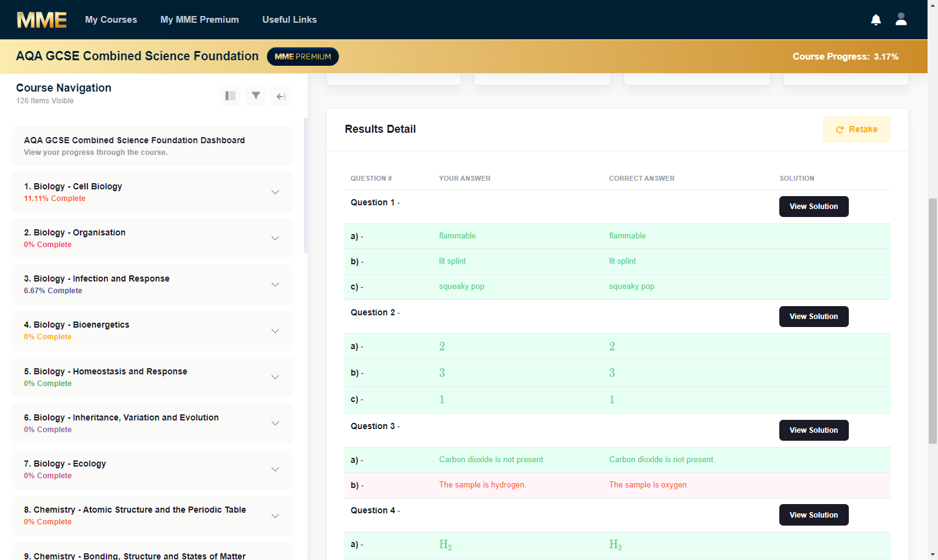938x560 pixels.
Task: Select '7. Biology - Ecology' title
Action: point(65,463)
